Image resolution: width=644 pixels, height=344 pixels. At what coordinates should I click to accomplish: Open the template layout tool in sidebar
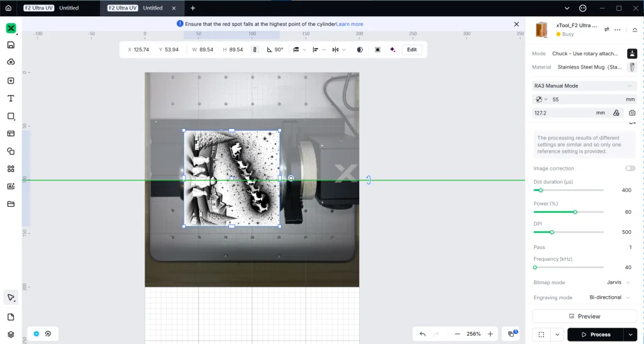(x=11, y=133)
